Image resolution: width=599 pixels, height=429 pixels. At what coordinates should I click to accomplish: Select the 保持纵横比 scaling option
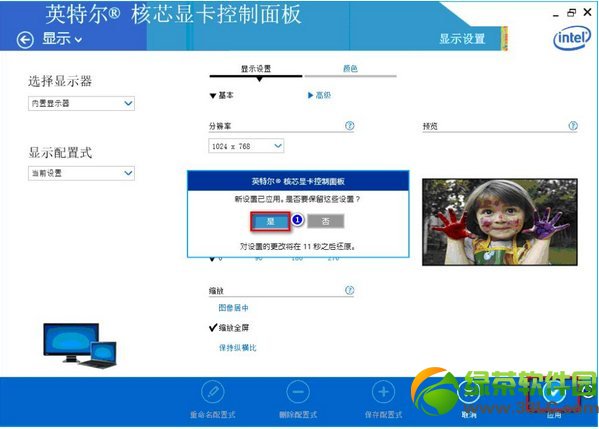tap(237, 348)
